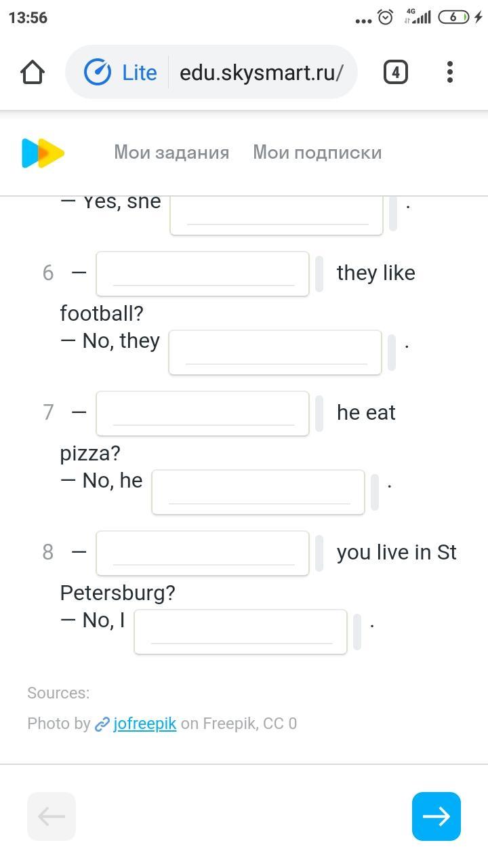Screen dimensions: 488x868
Task: Go back with the left arrow button
Action: pos(52,816)
